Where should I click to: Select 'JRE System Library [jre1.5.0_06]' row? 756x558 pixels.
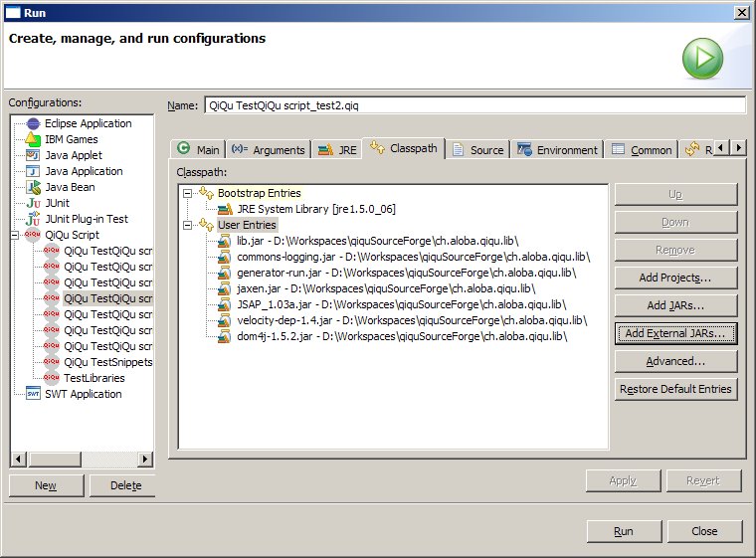tap(315, 209)
